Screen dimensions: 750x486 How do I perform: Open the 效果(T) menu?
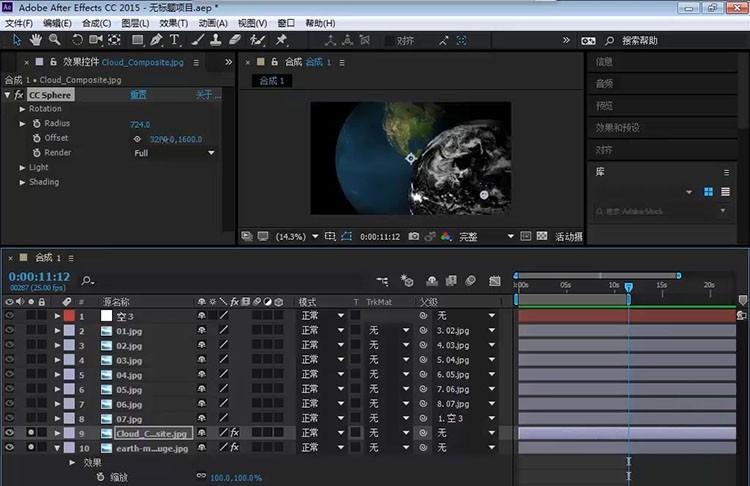coord(173,23)
